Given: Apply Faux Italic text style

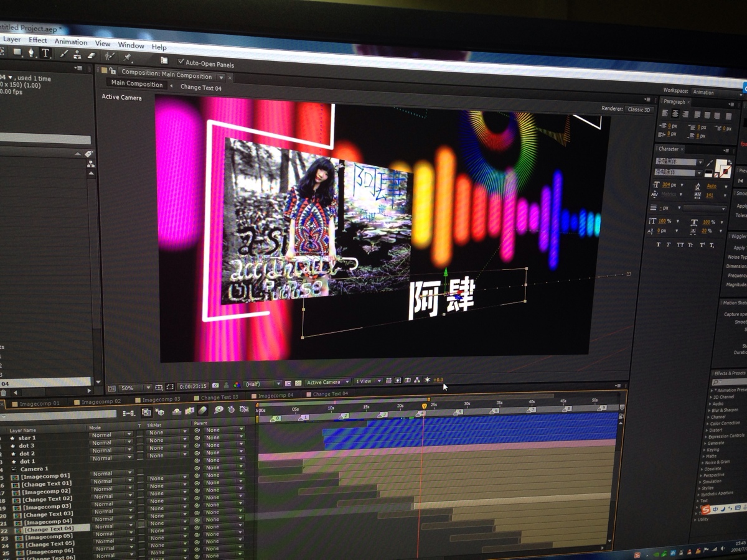Looking at the screenshot, I should click(669, 245).
